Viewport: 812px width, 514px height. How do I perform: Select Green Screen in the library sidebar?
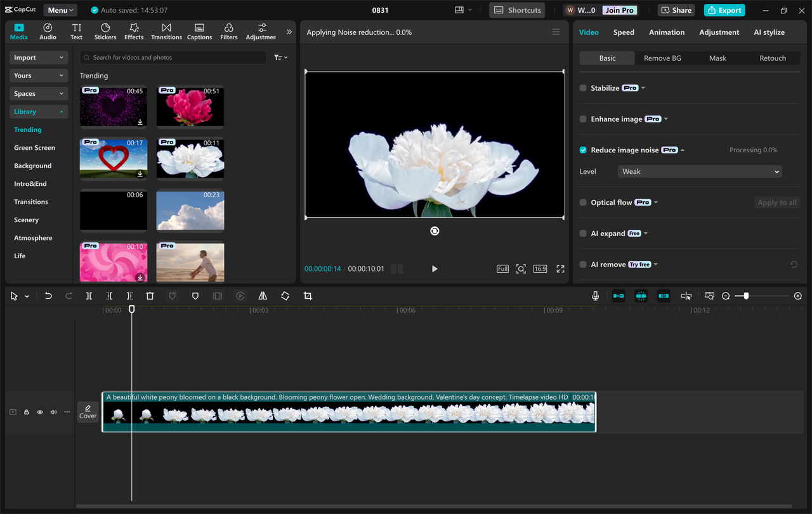[36, 147]
